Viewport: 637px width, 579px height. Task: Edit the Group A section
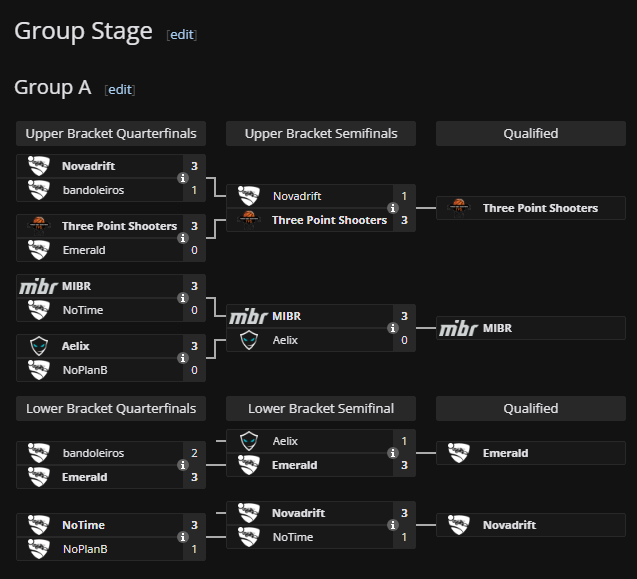coord(120,89)
